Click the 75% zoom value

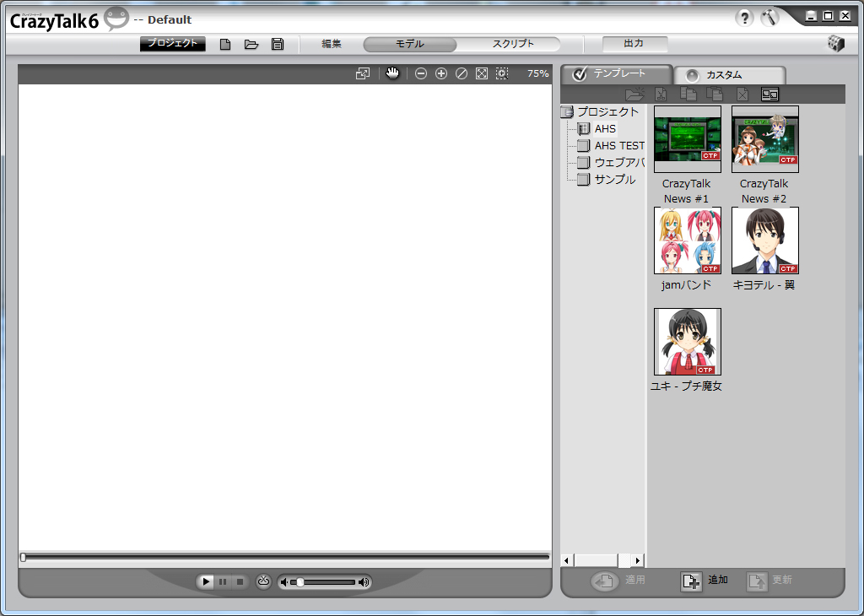point(537,73)
